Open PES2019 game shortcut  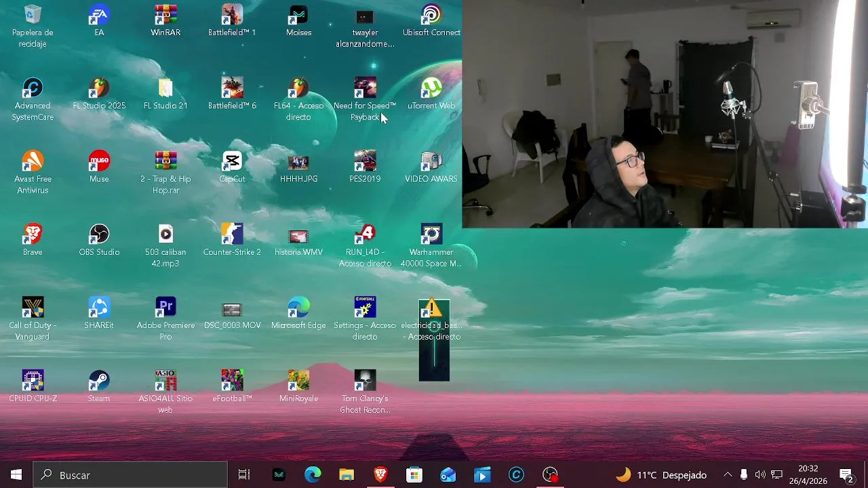365,167
